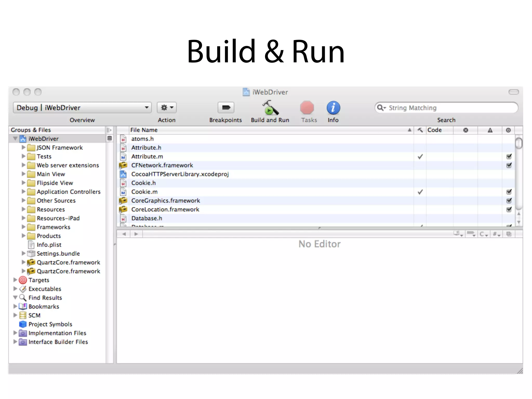Select CocoaHTTPServerLibrary.xcodeproj in the list
The height and width of the screenshot is (399, 532).
coord(316,174)
